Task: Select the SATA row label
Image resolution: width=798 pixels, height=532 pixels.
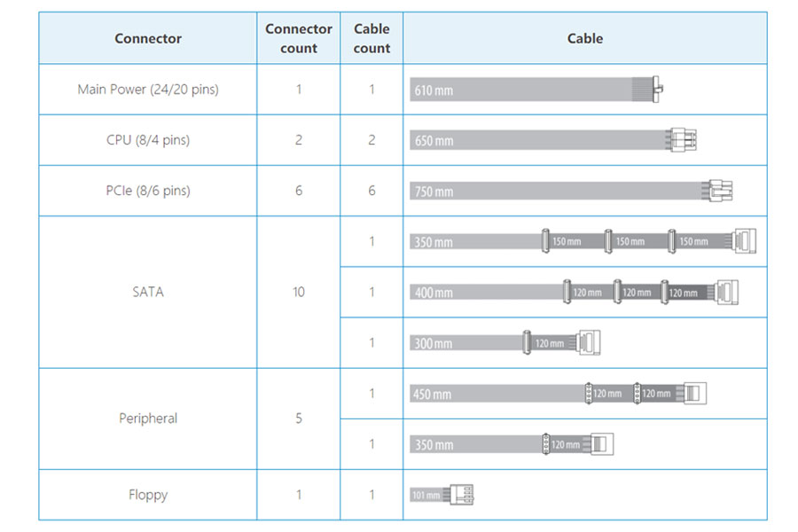Action: [148, 292]
